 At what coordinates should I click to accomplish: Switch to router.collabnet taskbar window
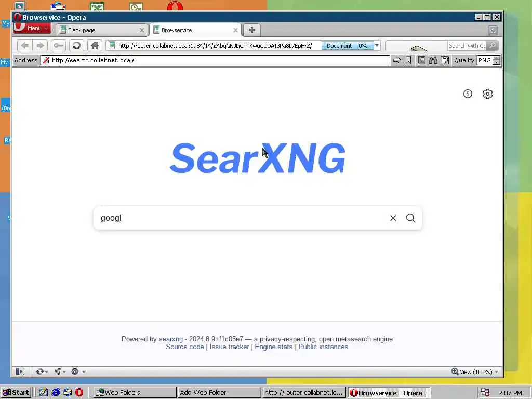[303, 393]
